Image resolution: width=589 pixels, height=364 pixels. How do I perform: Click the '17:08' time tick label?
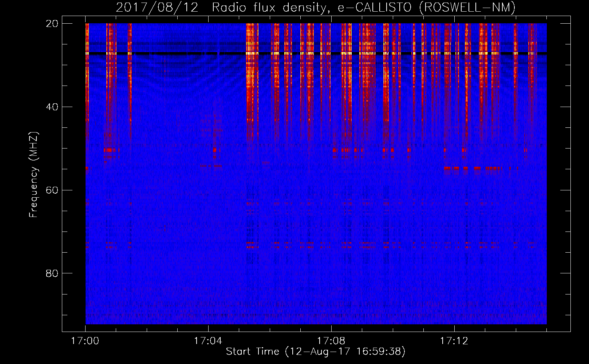click(x=331, y=341)
